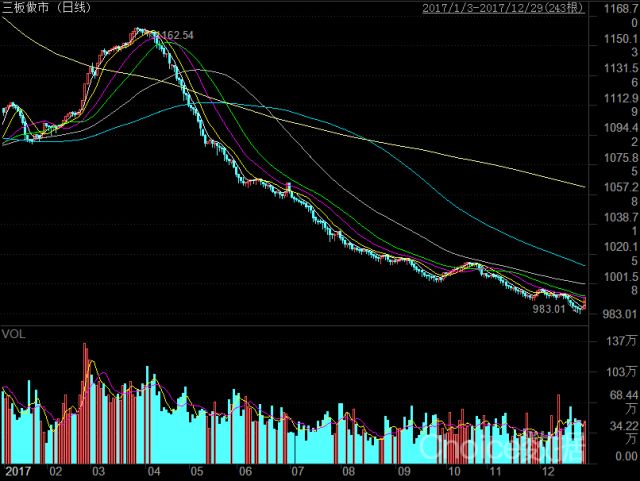640x481 pixels.
Task: Click the 1038.71 price axis label
Action: pyautogui.click(x=620, y=224)
